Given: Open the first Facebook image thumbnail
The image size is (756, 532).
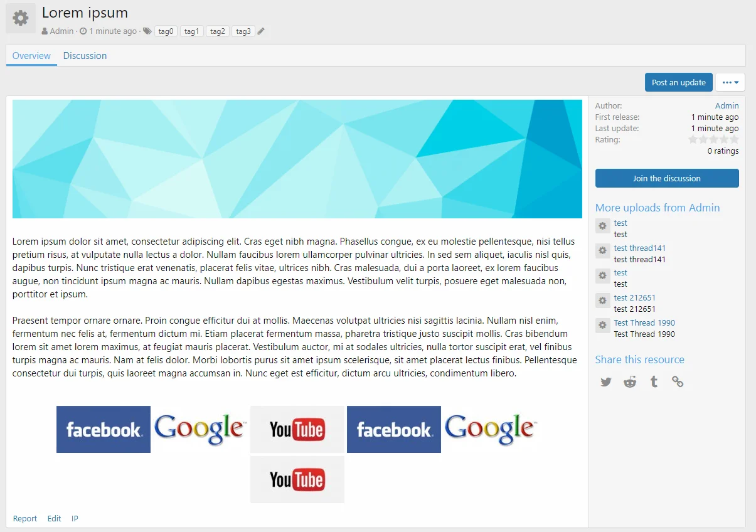Looking at the screenshot, I should (104, 430).
